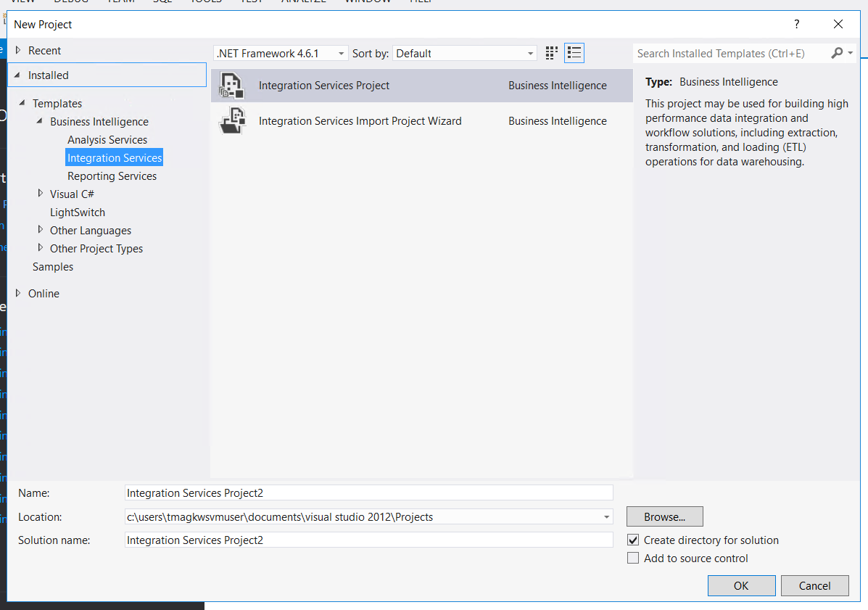This screenshot has height=610, width=868.
Task: Toggle Create directory for solution checkbox
Action: (x=633, y=540)
